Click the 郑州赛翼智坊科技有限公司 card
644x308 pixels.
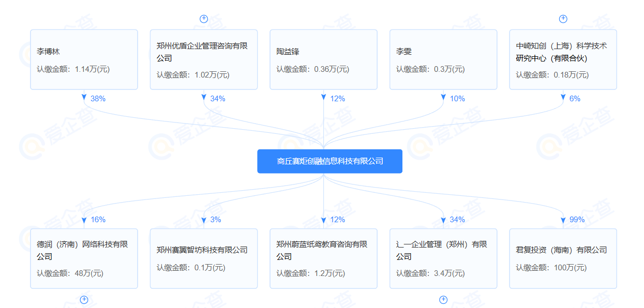(203, 258)
